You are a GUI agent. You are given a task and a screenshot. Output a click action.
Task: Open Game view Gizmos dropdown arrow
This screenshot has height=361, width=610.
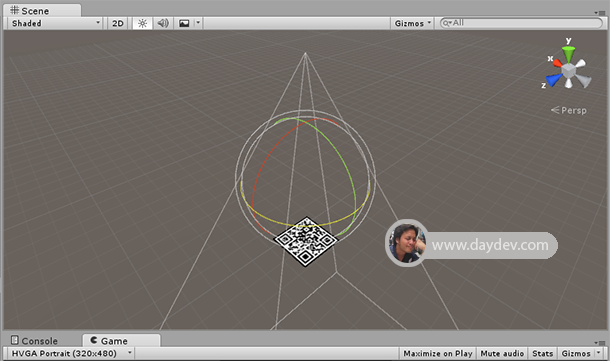point(599,353)
